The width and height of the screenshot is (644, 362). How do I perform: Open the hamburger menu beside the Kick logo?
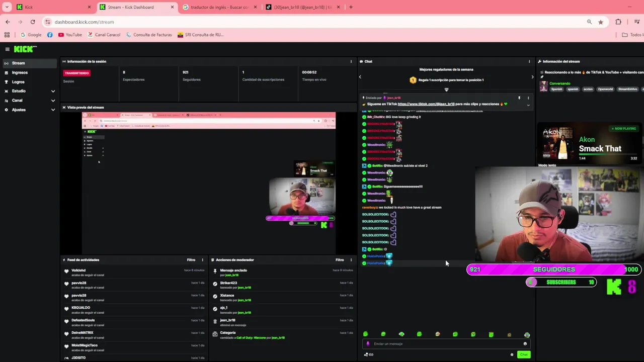point(7,49)
